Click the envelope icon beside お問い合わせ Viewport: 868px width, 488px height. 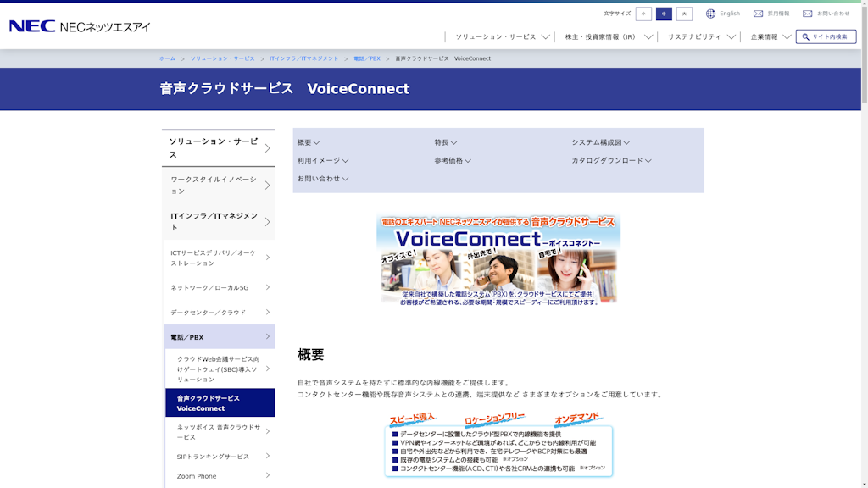807,14
